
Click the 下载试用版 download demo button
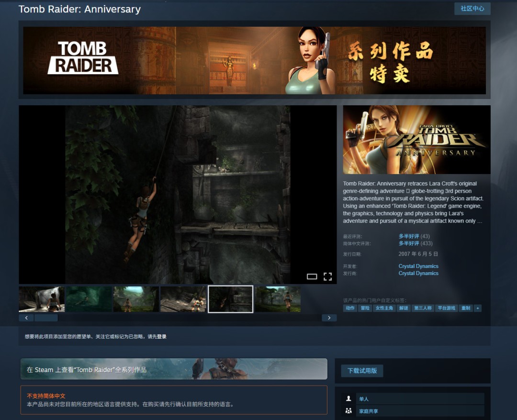click(x=362, y=371)
